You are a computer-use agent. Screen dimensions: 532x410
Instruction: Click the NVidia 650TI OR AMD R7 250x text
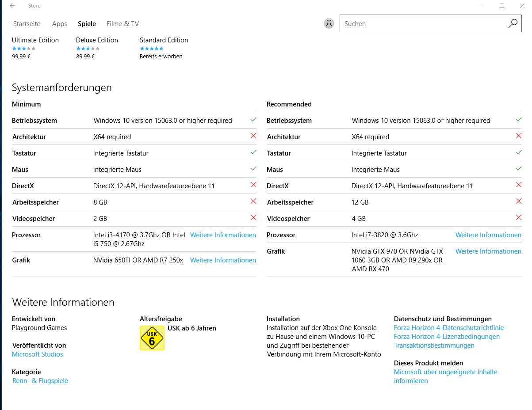click(138, 260)
